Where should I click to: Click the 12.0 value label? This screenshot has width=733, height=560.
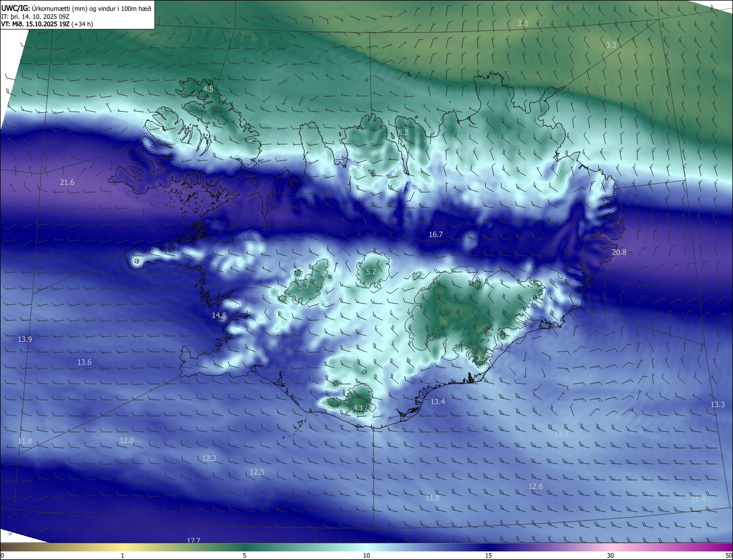click(x=127, y=441)
